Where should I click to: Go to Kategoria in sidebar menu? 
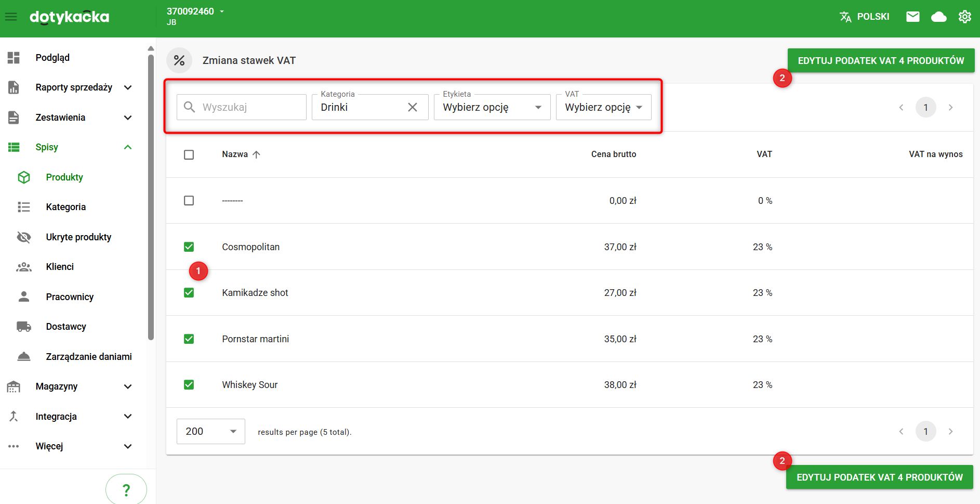65,207
